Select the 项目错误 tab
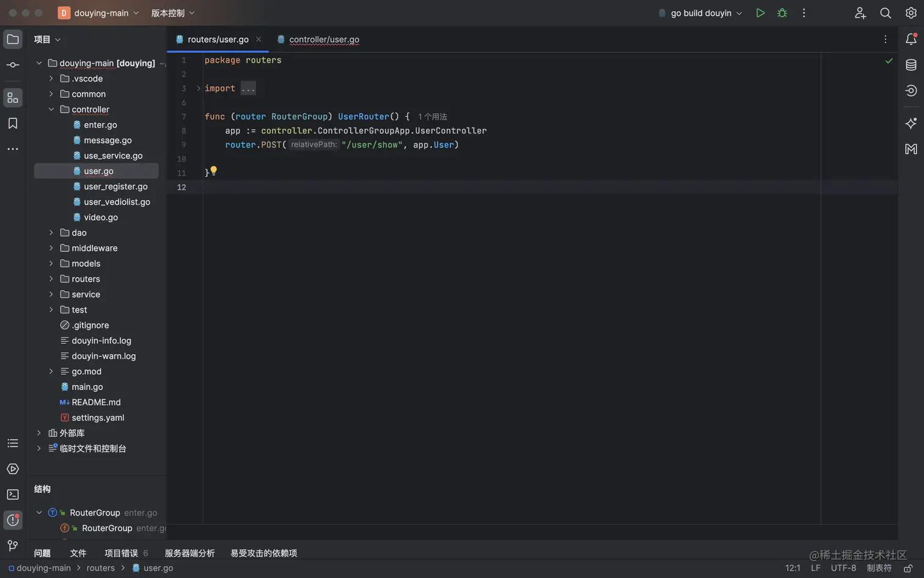The height and width of the screenshot is (578, 924). (127, 553)
